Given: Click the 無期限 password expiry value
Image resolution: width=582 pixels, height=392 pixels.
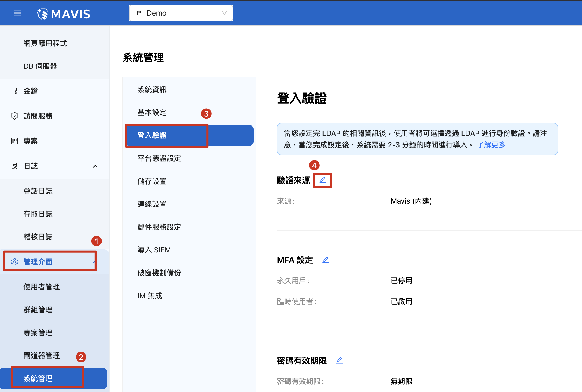Looking at the screenshot, I should pos(402,382).
